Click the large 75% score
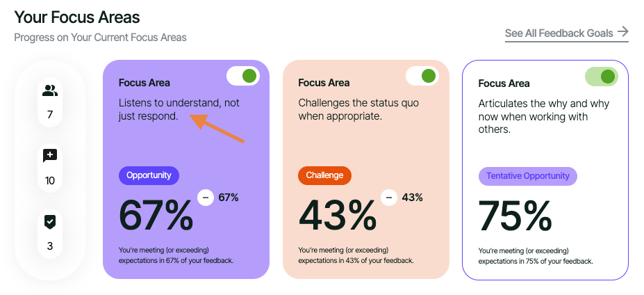The height and width of the screenshot is (295, 644). [515, 216]
